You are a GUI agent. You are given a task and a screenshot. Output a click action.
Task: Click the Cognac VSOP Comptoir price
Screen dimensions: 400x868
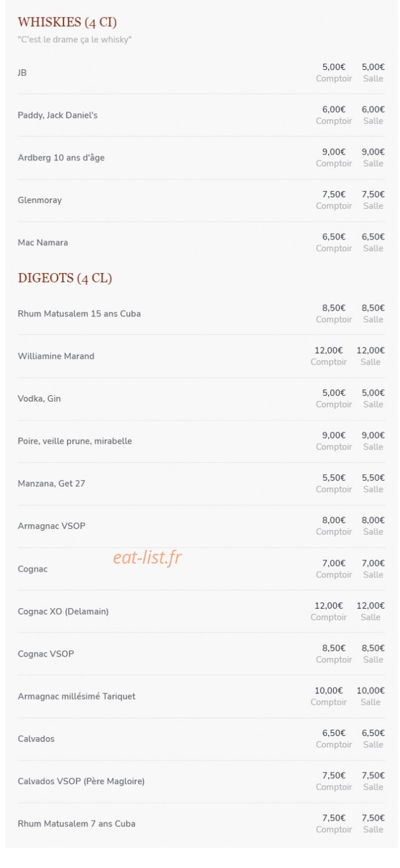point(334,654)
